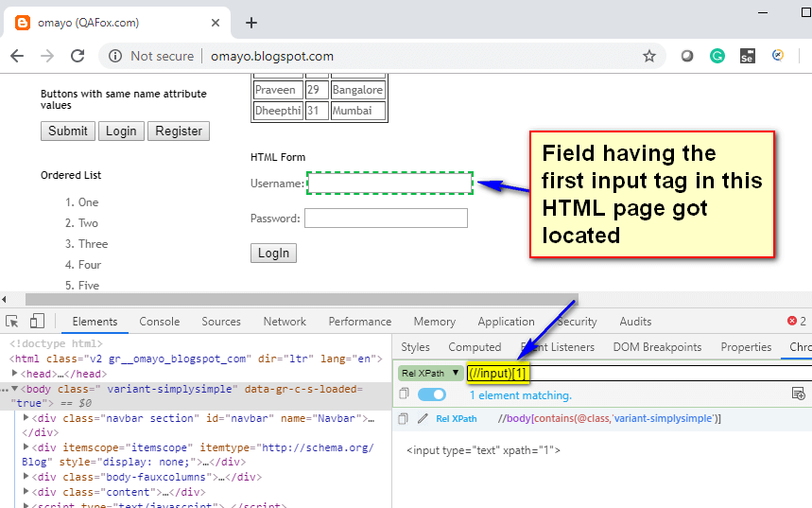Open the Rel XPath selector type dropdown

[x=430, y=374]
